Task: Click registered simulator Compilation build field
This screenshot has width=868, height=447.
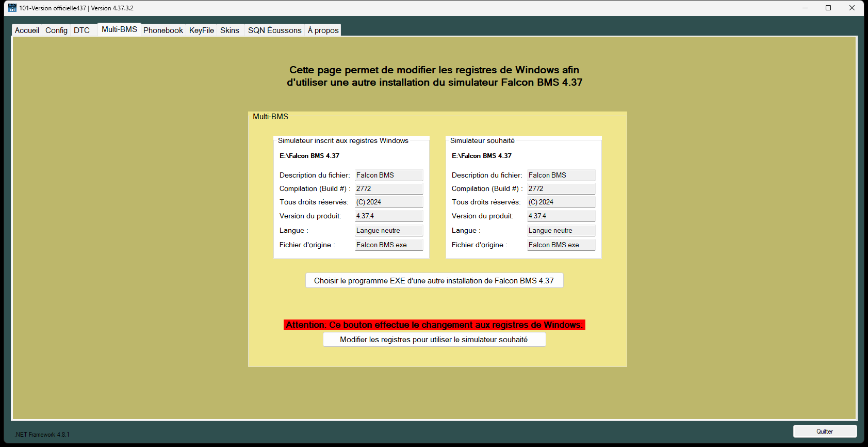Action: point(389,188)
